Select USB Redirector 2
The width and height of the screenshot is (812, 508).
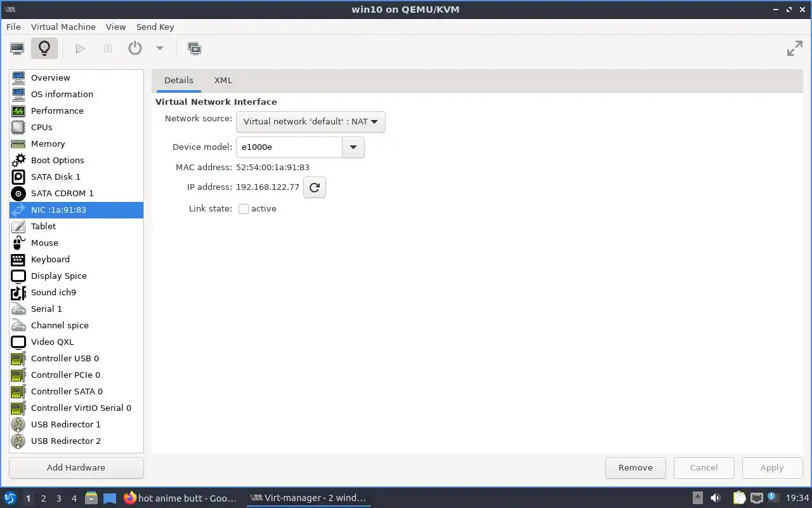click(76, 441)
